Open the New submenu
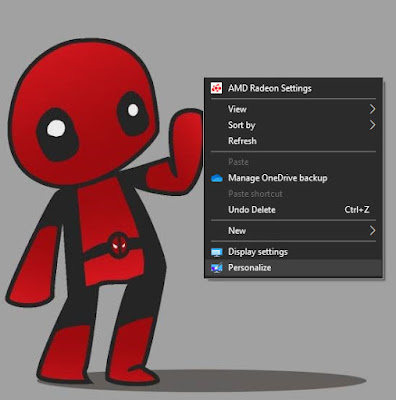 pos(293,231)
